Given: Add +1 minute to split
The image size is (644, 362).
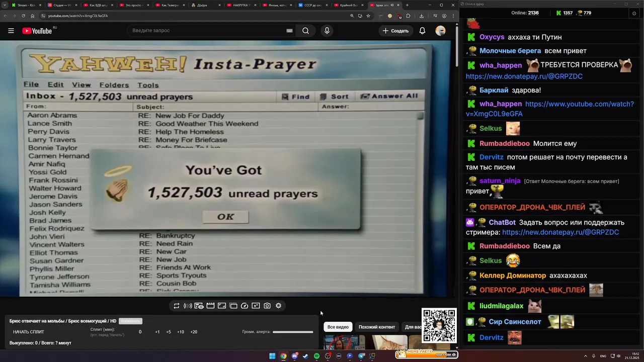Looking at the screenshot, I should tap(157, 332).
